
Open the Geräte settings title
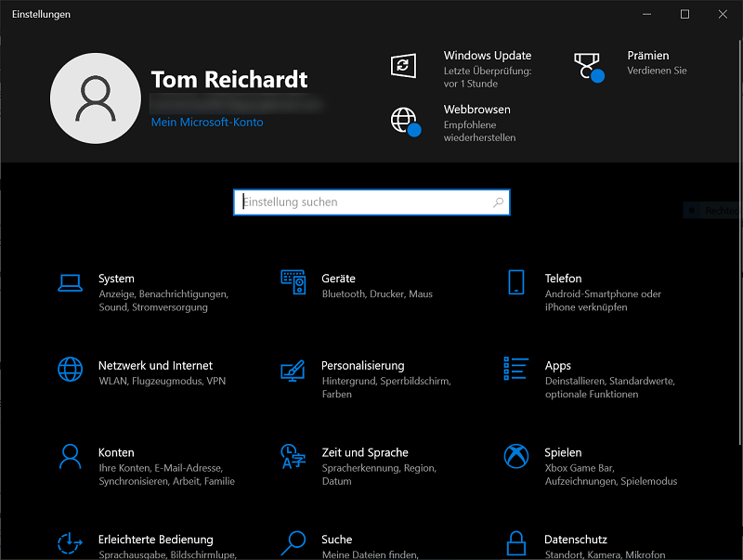coord(338,279)
